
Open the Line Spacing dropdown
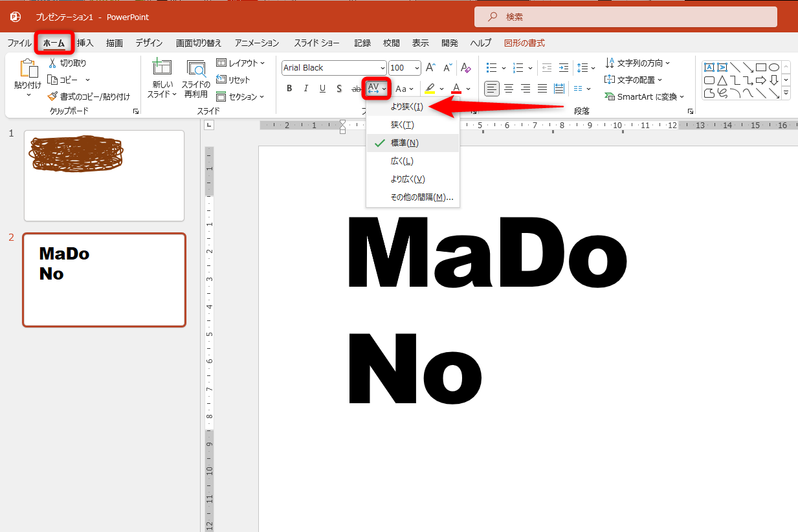click(586, 68)
